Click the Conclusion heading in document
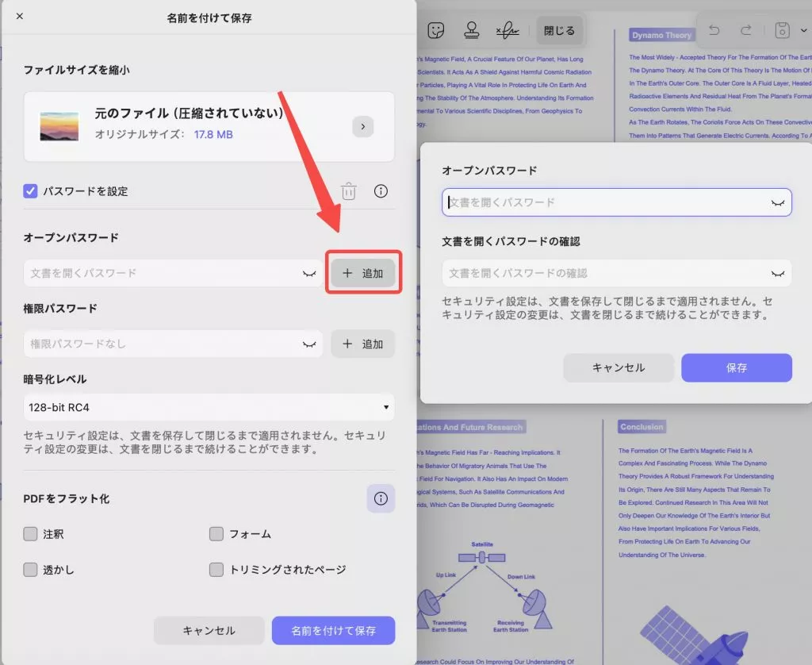 (642, 427)
